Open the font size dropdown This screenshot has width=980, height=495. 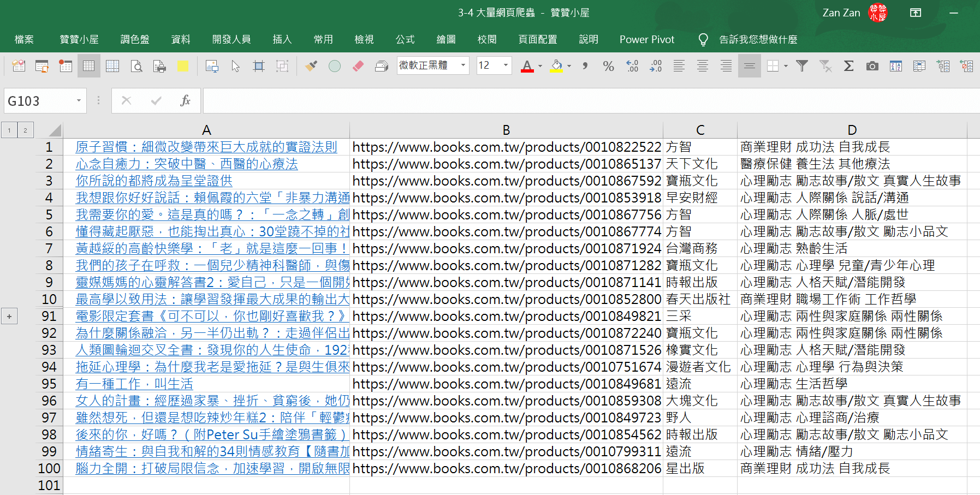tap(506, 65)
